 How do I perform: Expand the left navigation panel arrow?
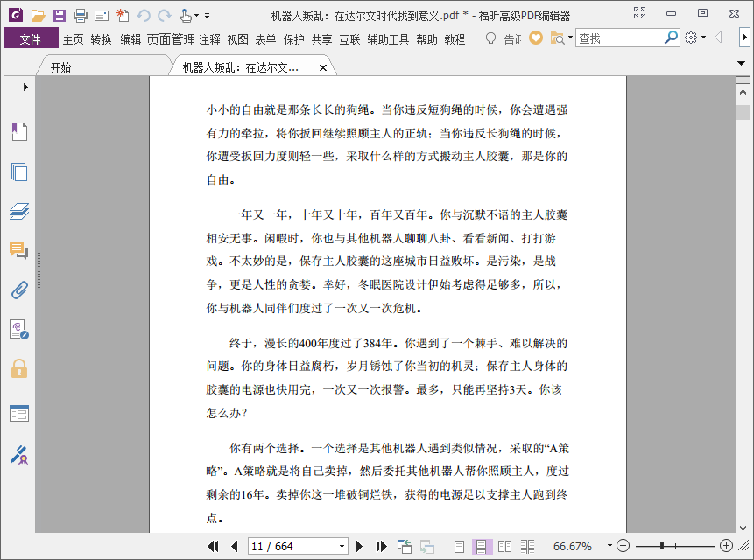click(x=25, y=87)
